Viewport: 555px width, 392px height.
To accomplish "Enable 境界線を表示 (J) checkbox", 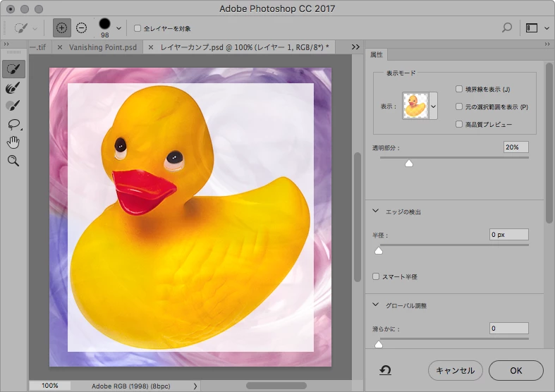I will (x=458, y=89).
